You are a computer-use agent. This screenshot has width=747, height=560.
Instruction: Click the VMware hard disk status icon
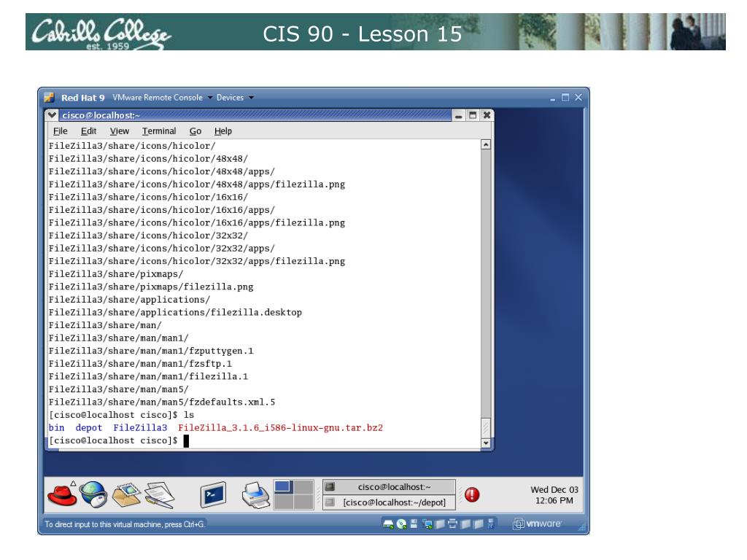point(388,524)
